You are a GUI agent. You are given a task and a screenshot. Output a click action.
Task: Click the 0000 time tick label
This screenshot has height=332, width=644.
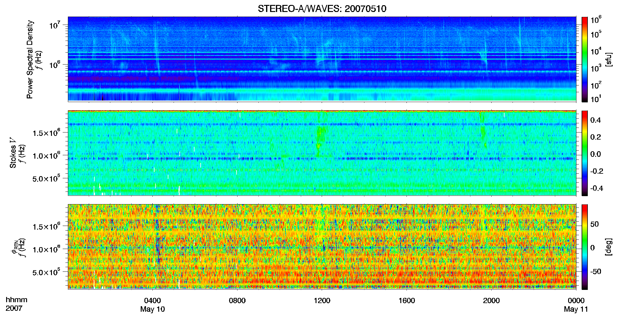coord(576,301)
